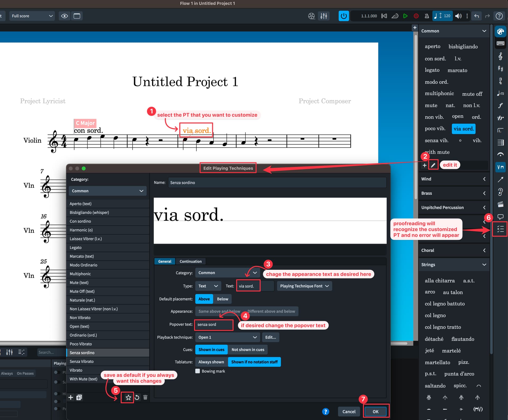Open the Playback technique Open 1 dropdown
This screenshot has width=508, height=420.
pyautogui.click(x=227, y=337)
